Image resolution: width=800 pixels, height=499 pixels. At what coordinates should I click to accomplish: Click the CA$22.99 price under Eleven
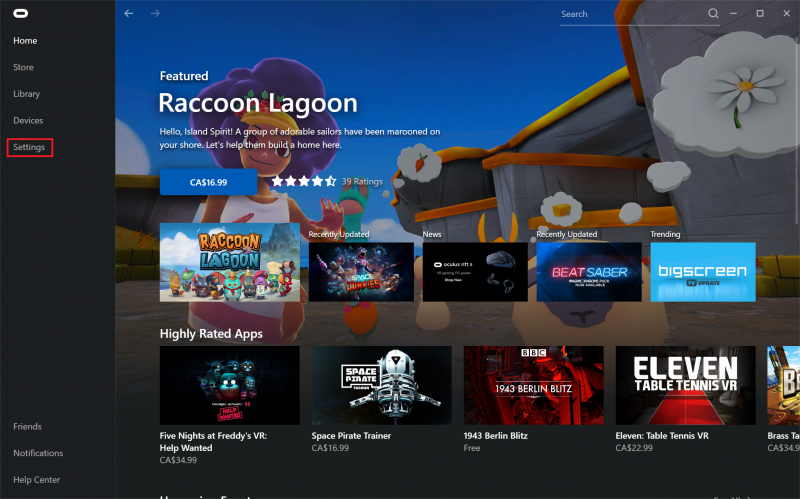[x=634, y=448]
